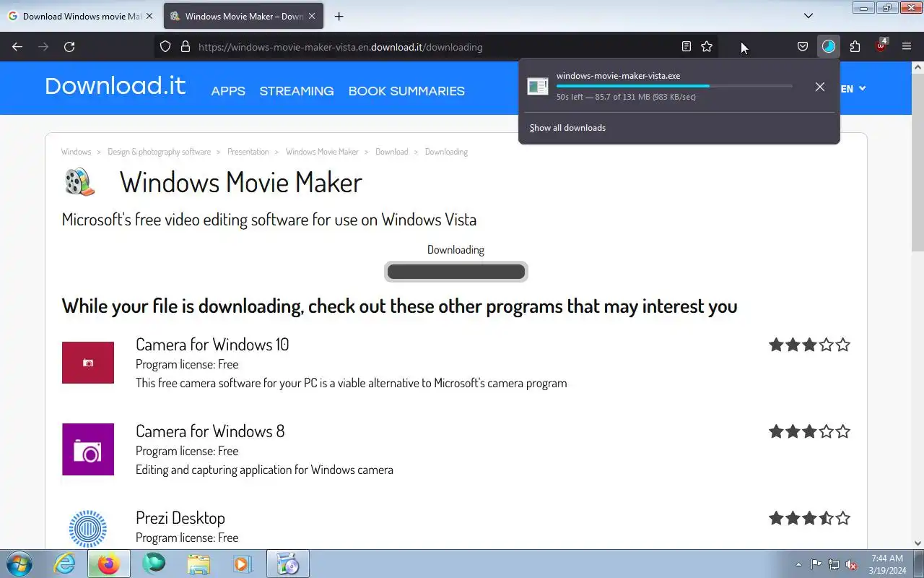Click Show all downloads
The height and width of the screenshot is (578, 924).
click(x=567, y=128)
